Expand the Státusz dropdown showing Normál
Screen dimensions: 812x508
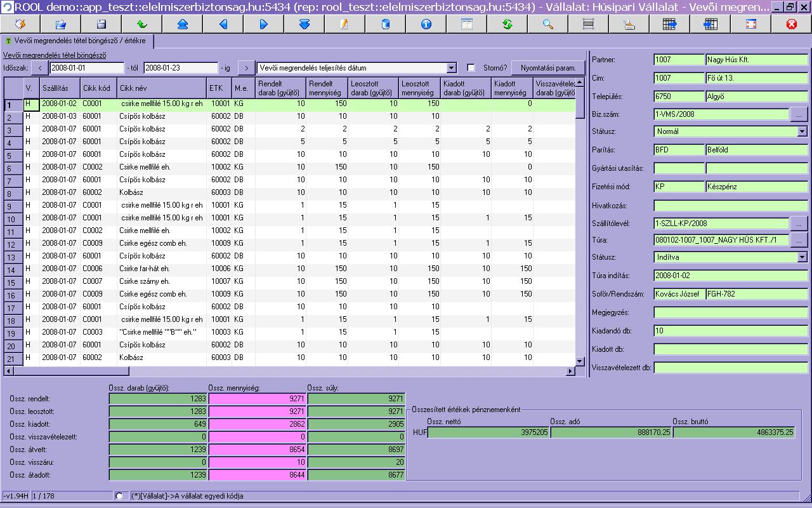802,131
